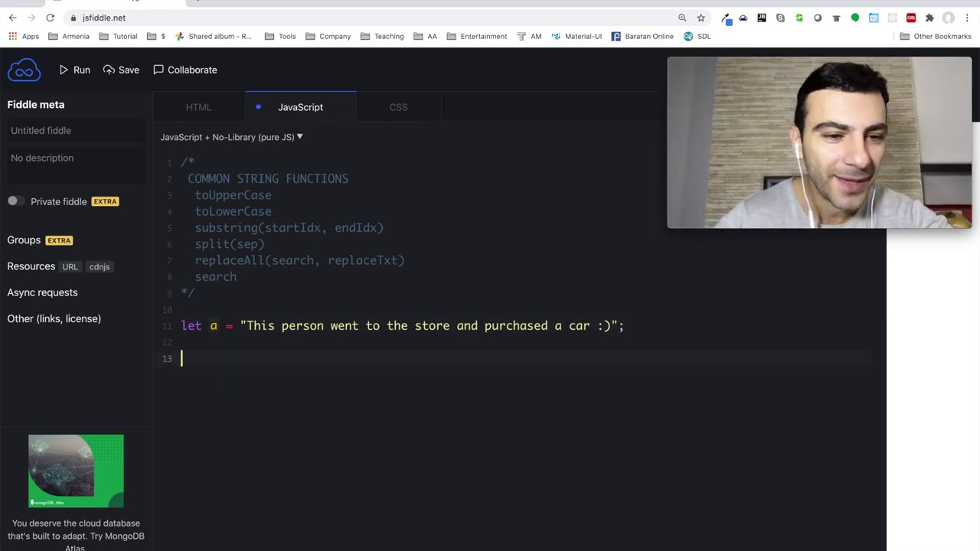980x551 pixels.
Task: Open the Company bookmarks folder
Action: 328,36
